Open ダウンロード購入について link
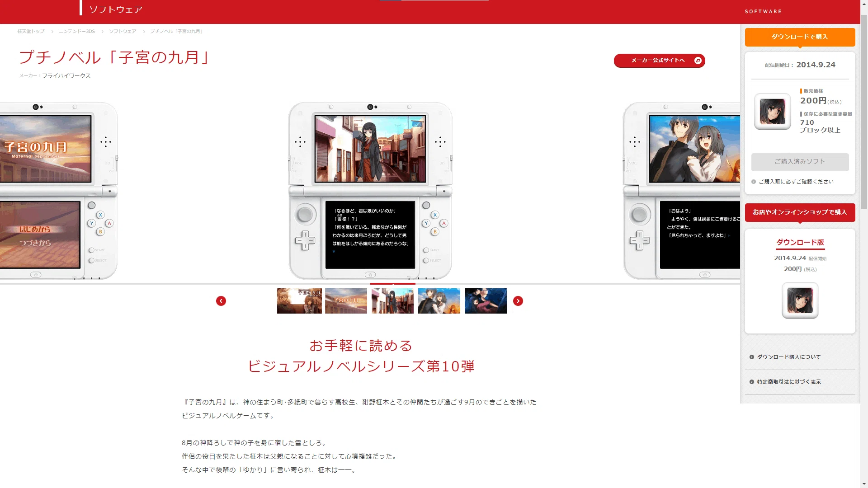Screen dimensions: 868x488 pos(789,357)
